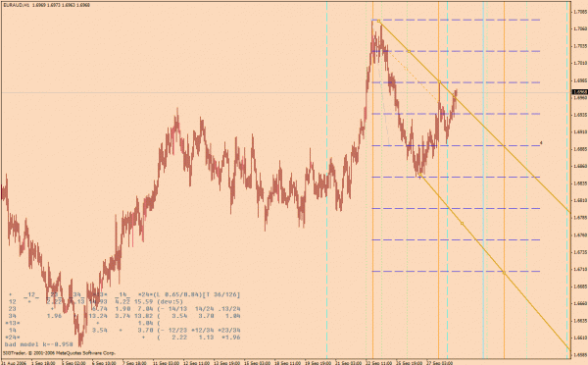Select the anchor point at lower channel line's start

[x=420, y=175]
